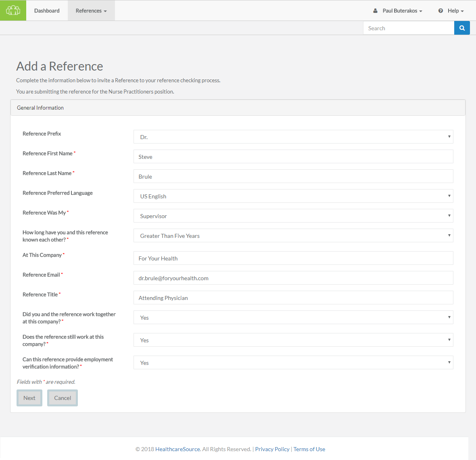Open the Privacy Policy link
Screen dimensions: 476x460
pos(272,449)
